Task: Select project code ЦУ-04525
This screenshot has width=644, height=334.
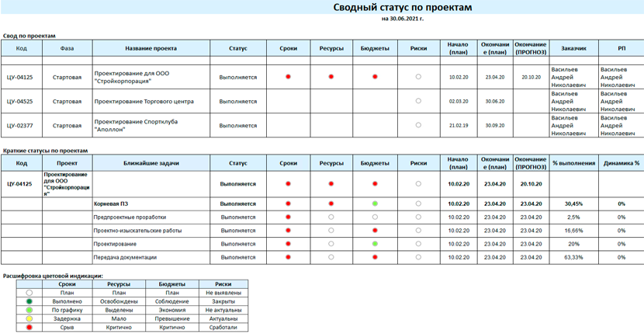Action: (19, 102)
